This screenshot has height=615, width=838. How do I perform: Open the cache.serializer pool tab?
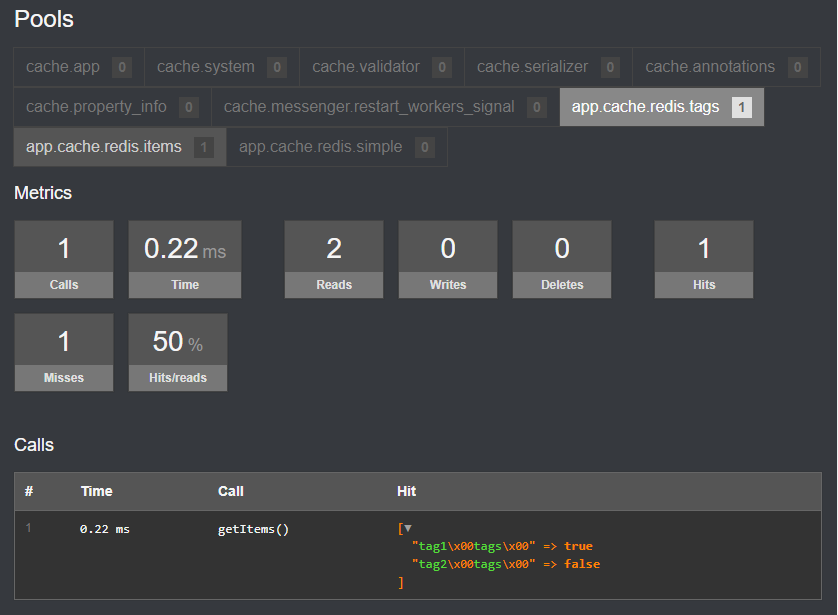click(548, 67)
